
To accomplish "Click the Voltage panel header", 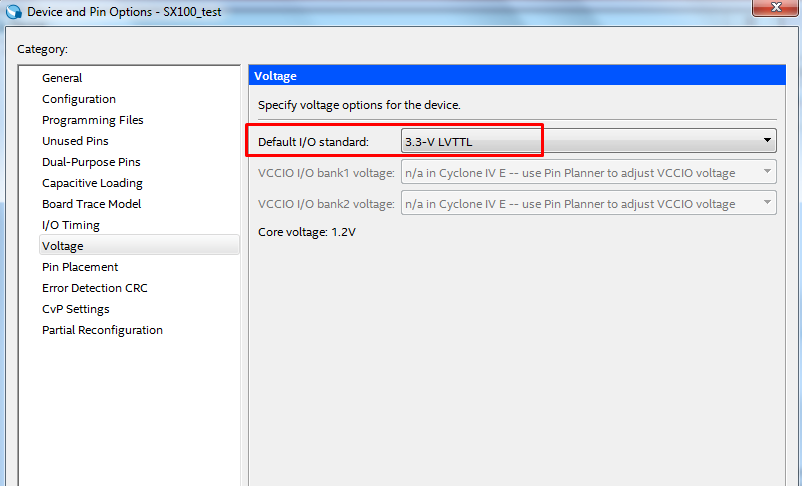I will click(517, 76).
